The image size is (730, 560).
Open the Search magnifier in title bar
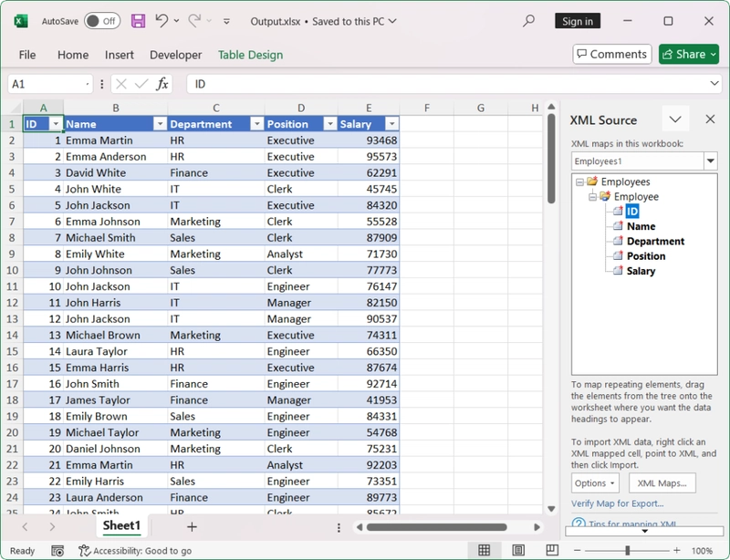click(529, 21)
